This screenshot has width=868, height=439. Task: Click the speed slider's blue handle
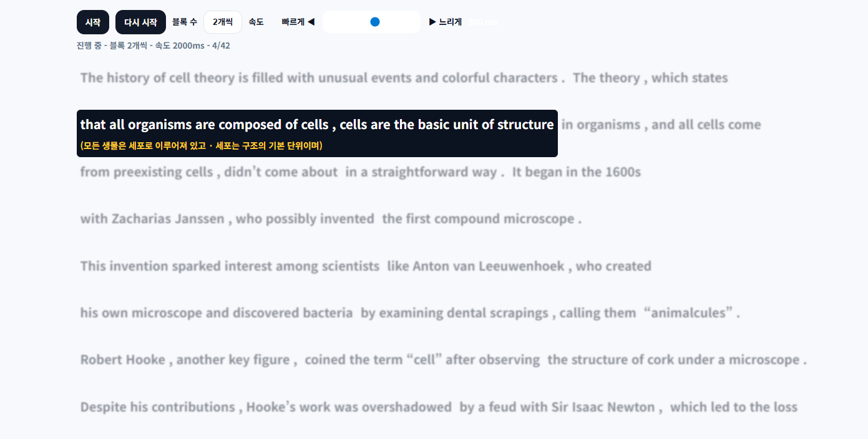375,22
